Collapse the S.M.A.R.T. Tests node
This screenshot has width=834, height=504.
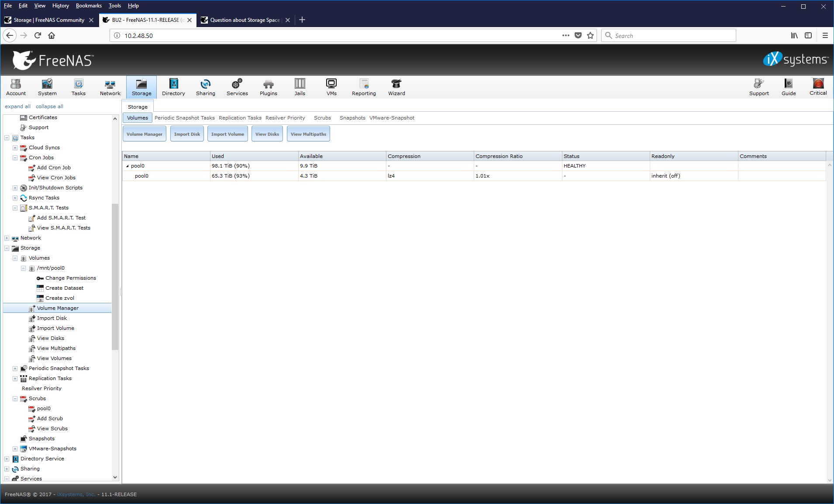15,208
